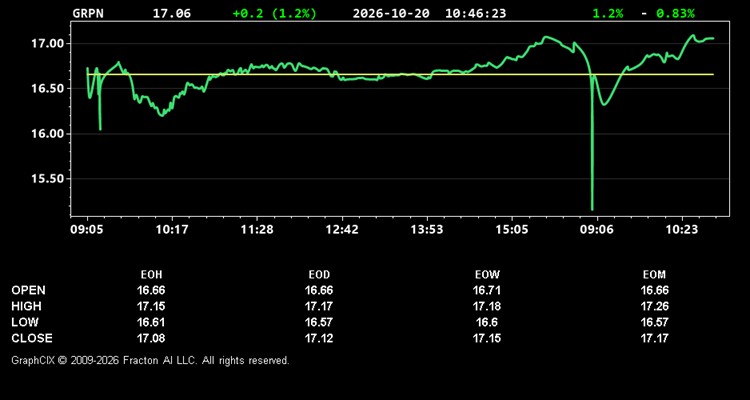This screenshot has height=400, width=750.
Task: Select EOM high value 17.26
Action: 654,306
